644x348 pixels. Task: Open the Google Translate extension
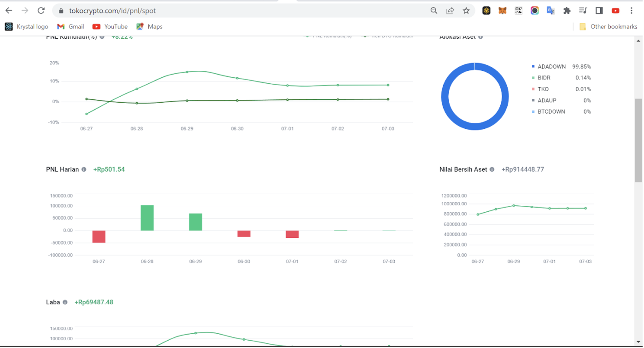[x=551, y=11]
